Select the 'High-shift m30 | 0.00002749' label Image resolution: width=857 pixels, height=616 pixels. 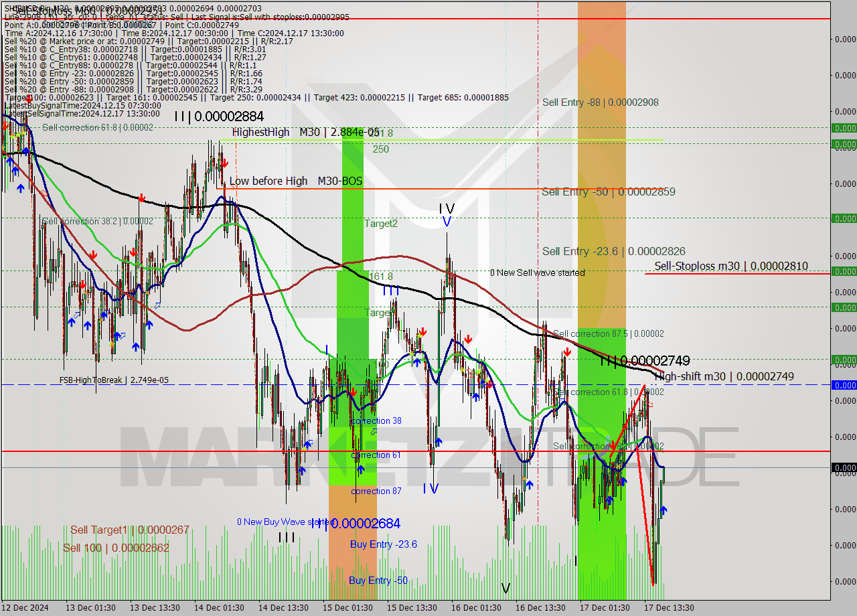[x=724, y=376]
